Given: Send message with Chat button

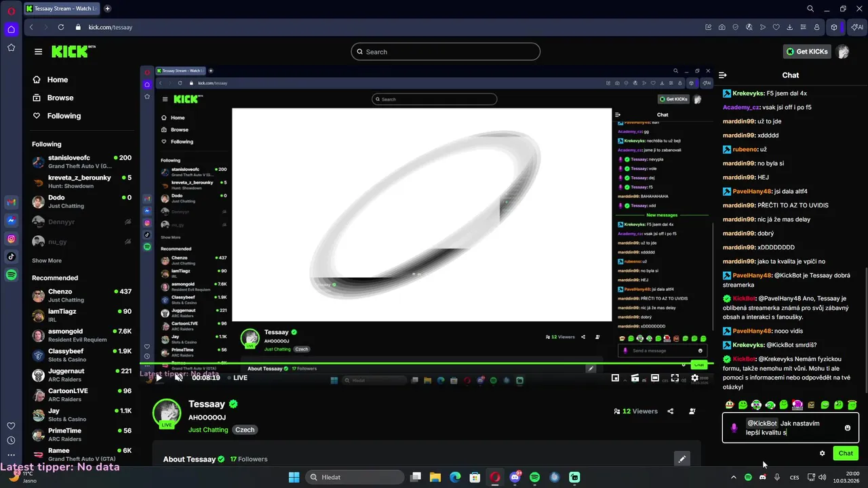Looking at the screenshot, I should point(846,453).
